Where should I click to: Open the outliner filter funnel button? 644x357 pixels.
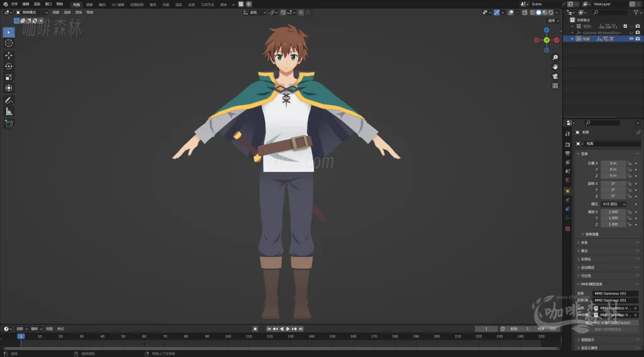pyautogui.click(x=636, y=13)
